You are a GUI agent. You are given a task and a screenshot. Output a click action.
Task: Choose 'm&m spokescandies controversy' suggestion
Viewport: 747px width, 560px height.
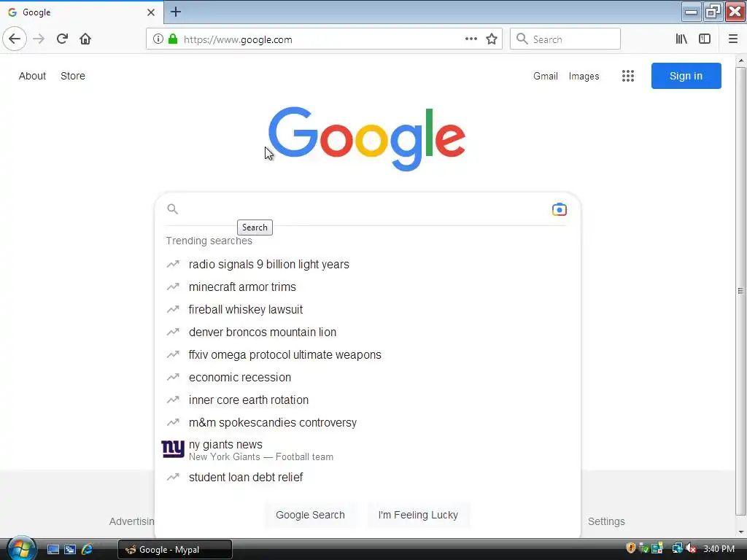(367, 422)
